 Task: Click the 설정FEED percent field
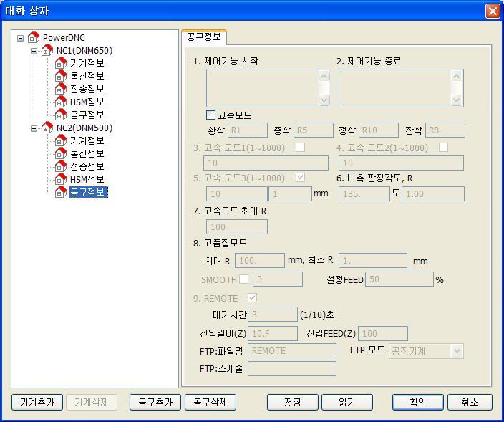[399, 279]
